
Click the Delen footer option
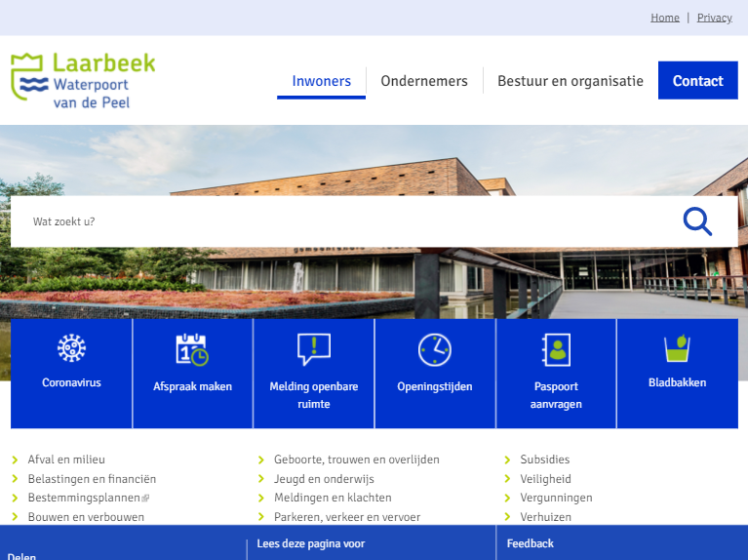(21, 556)
